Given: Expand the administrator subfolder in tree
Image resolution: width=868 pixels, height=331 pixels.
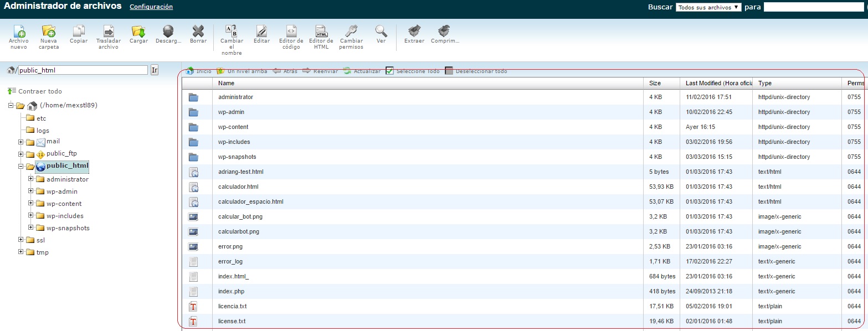Looking at the screenshot, I should [31, 179].
